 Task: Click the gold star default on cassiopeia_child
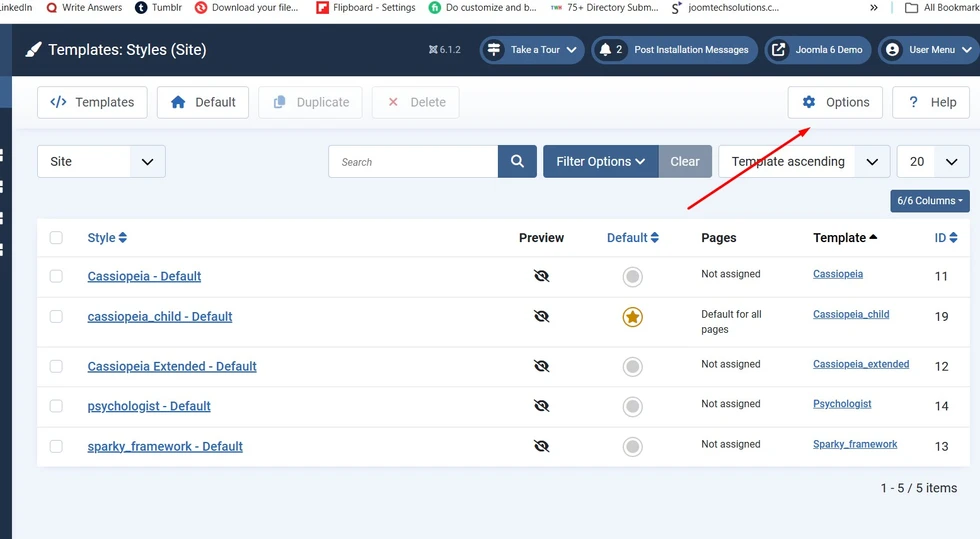(x=632, y=317)
